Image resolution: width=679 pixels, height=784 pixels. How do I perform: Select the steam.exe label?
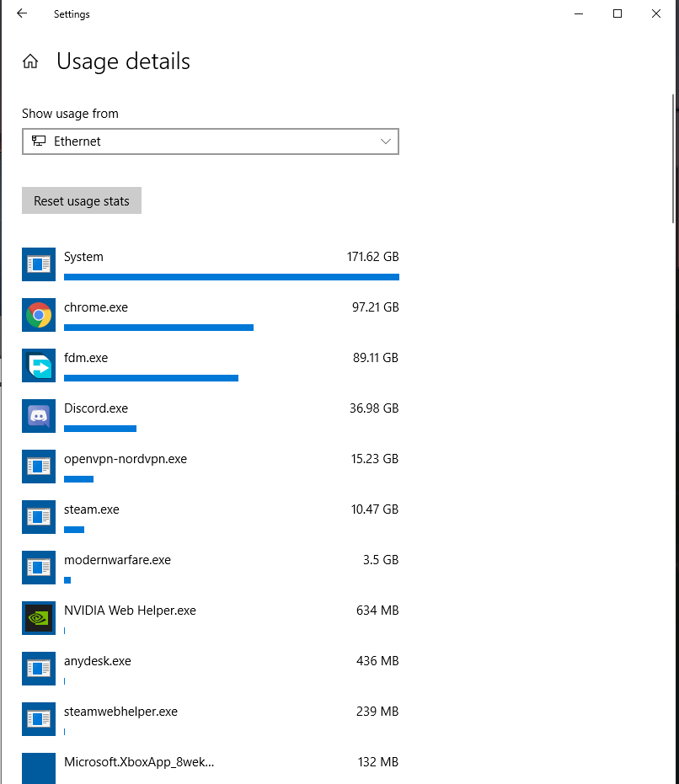(x=92, y=509)
